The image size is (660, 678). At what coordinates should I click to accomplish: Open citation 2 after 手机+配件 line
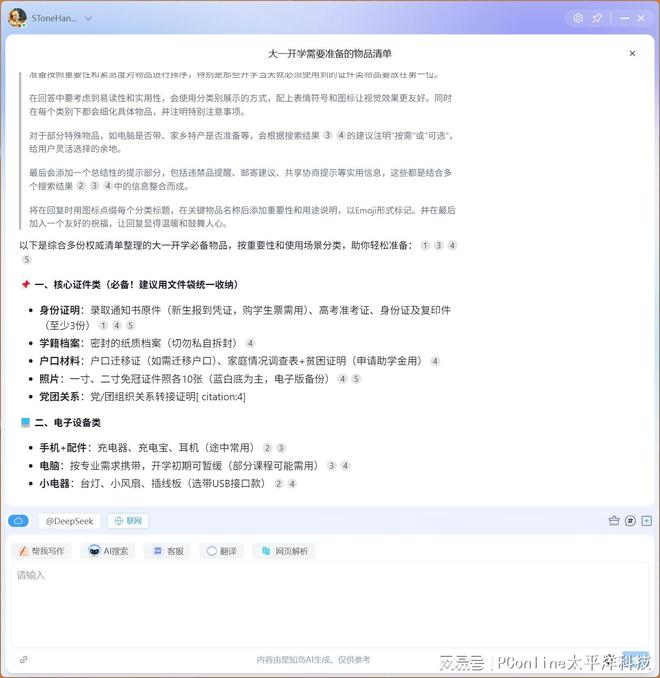[x=268, y=448]
